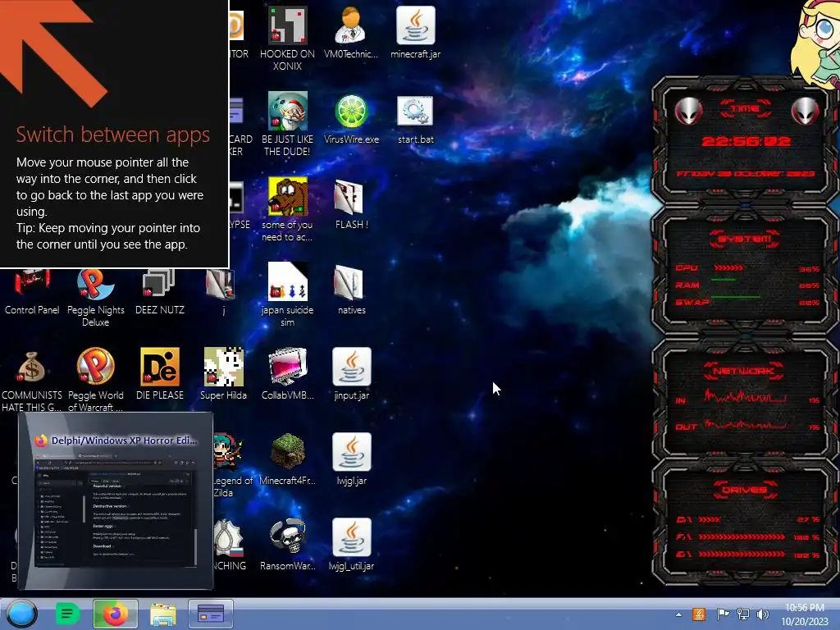Screen dimensions: 840x630
Task: Open the folder icon named j
Action: click(x=220, y=285)
